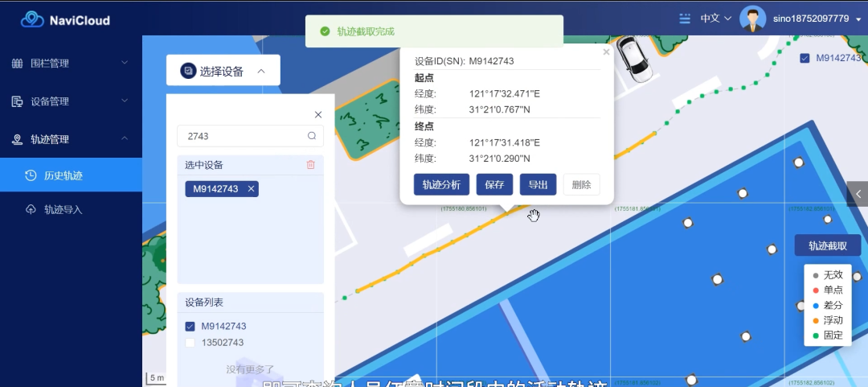Select 历史轨迹 in the sidebar

(x=63, y=175)
